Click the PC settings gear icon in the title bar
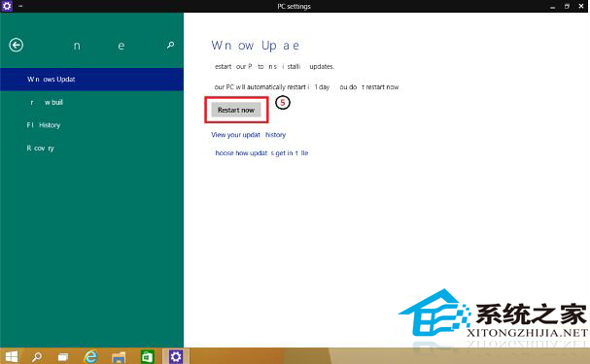The image size is (590, 364). click(7, 6)
